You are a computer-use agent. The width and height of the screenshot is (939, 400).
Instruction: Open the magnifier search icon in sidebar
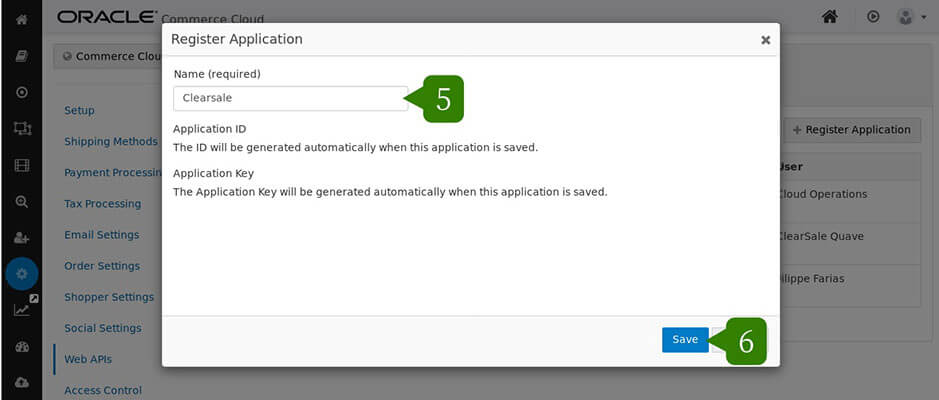click(x=21, y=201)
